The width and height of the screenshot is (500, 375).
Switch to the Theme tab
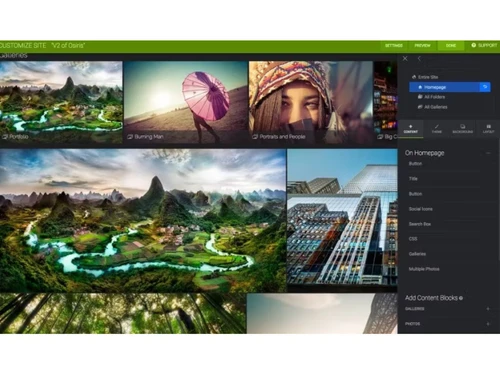pyautogui.click(x=437, y=129)
